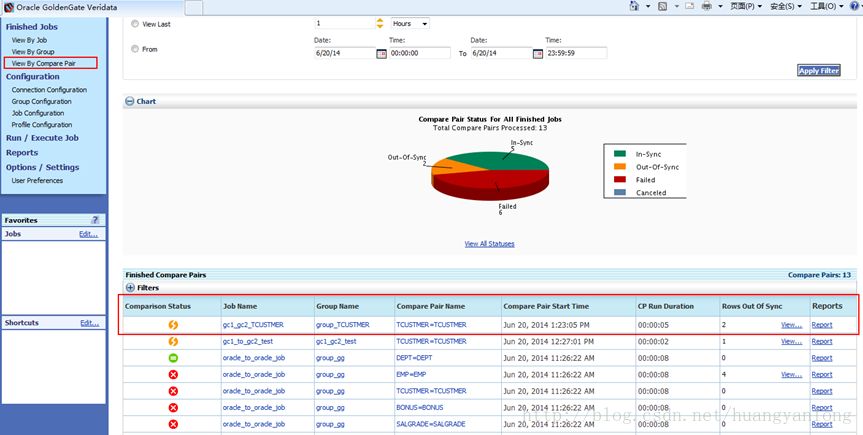Click failed status icon for BONUS=BONUS row
Screen dimensions: 863x435
coord(173,407)
